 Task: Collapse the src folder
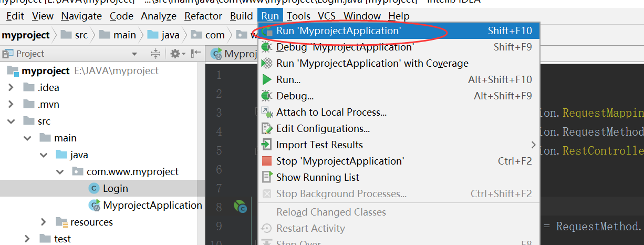point(11,121)
